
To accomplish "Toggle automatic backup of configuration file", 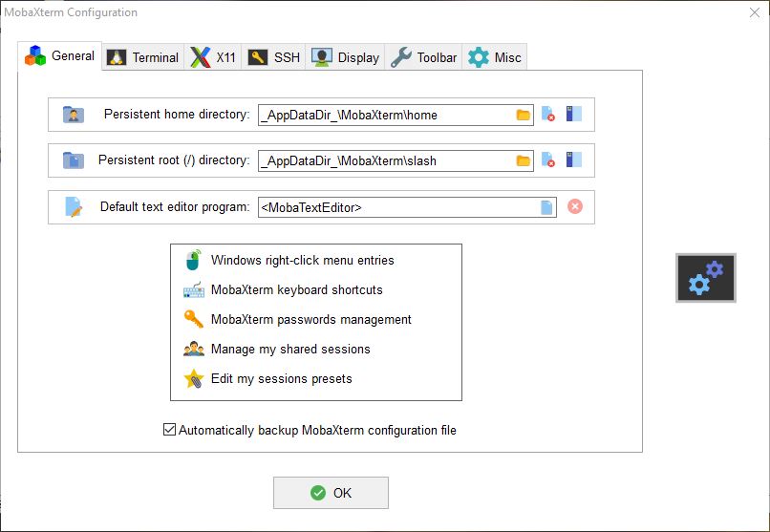I will [x=169, y=430].
